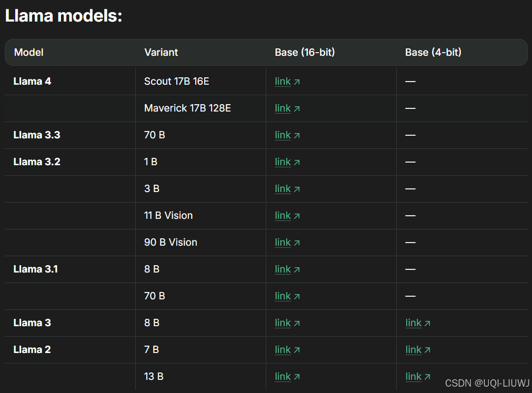Click the 7 B variant text
The width and height of the screenshot is (532, 393).
click(152, 349)
